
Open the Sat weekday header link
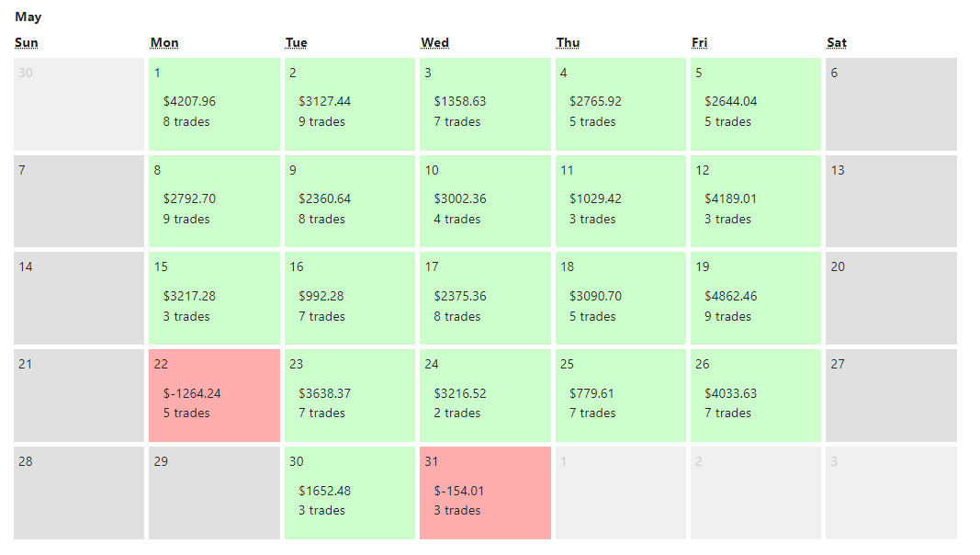pos(836,42)
